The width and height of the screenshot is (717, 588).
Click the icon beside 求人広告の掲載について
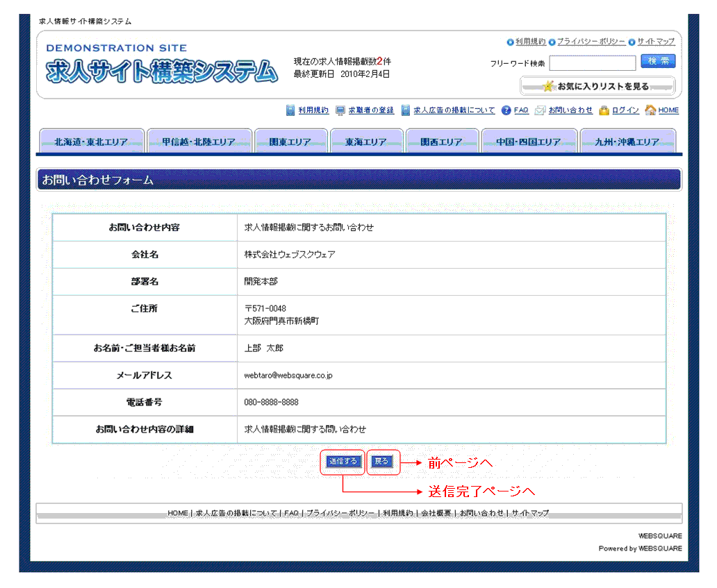(406, 110)
